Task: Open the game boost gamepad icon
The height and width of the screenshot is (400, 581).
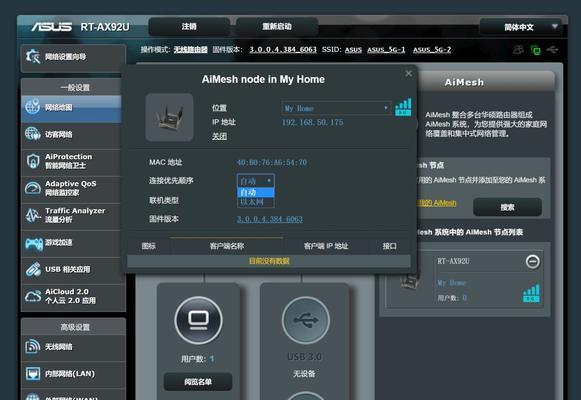Action: point(33,243)
